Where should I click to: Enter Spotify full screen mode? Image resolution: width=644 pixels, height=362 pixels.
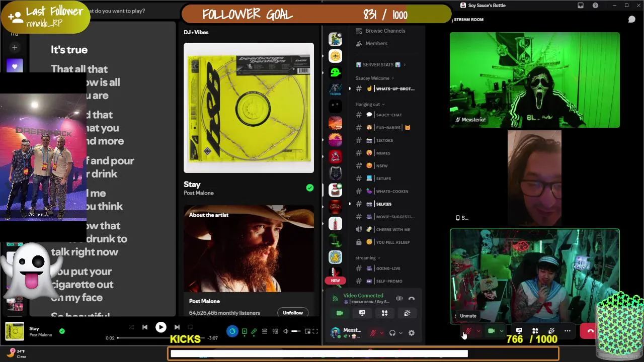(315, 331)
